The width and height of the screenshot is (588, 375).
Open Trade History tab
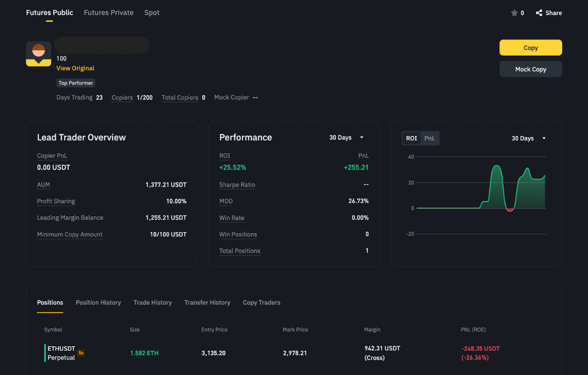pos(152,303)
